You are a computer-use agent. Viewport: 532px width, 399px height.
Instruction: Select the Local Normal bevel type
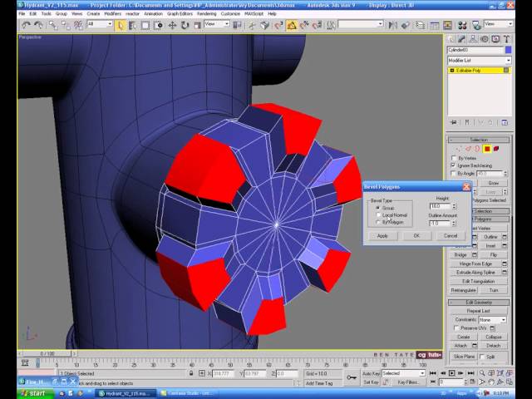coord(379,214)
